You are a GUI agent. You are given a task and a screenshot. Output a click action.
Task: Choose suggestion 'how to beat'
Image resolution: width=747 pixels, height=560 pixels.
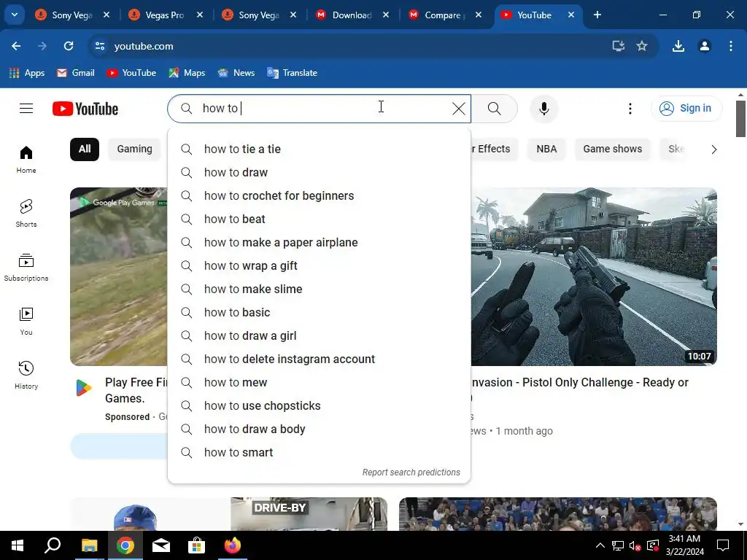pyautogui.click(x=320, y=219)
